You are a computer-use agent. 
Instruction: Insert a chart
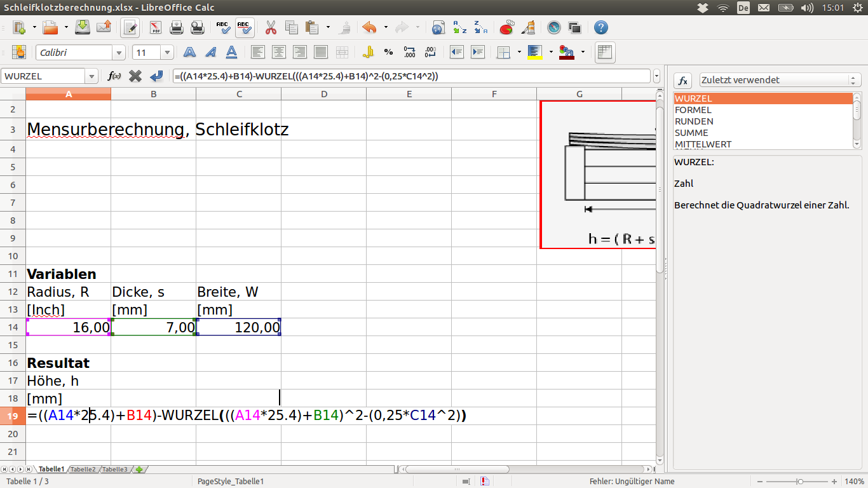point(506,28)
